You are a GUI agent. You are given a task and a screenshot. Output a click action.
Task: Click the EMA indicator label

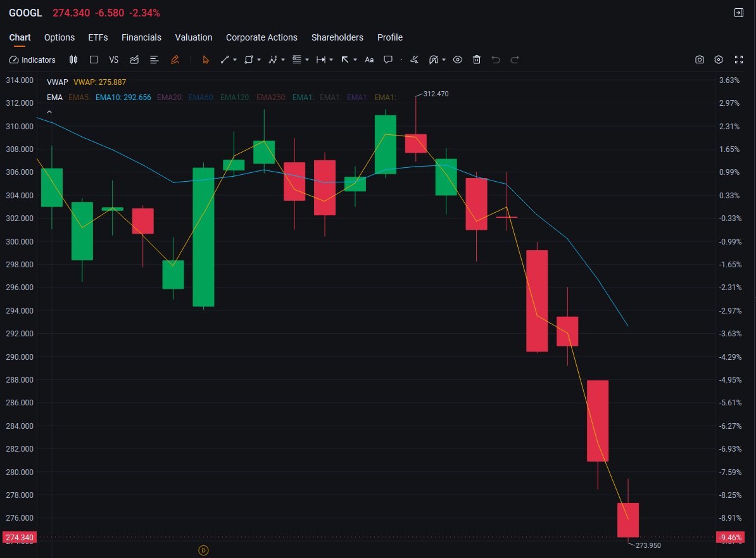tap(54, 98)
